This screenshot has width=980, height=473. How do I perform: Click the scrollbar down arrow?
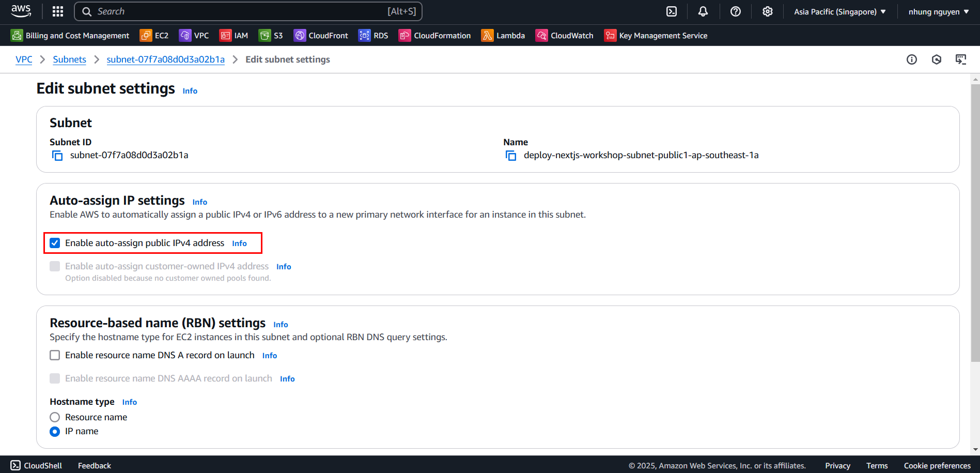pos(975,450)
